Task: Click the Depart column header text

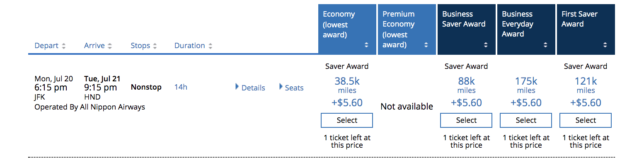Action: (46, 46)
